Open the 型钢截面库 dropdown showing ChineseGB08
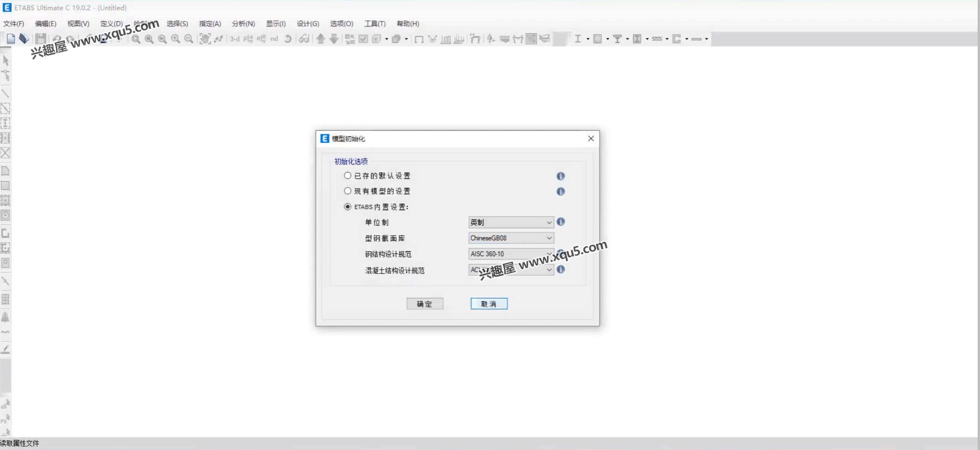 pyautogui.click(x=511, y=238)
